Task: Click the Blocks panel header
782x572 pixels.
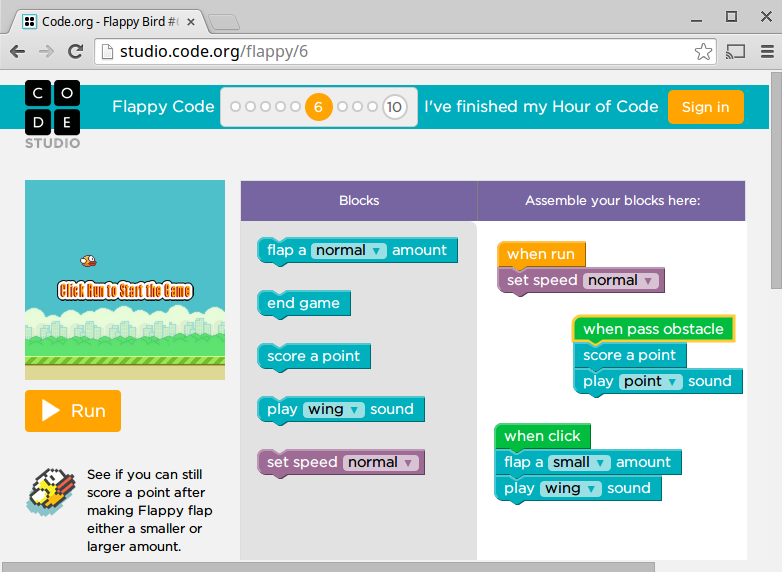Action: (359, 200)
